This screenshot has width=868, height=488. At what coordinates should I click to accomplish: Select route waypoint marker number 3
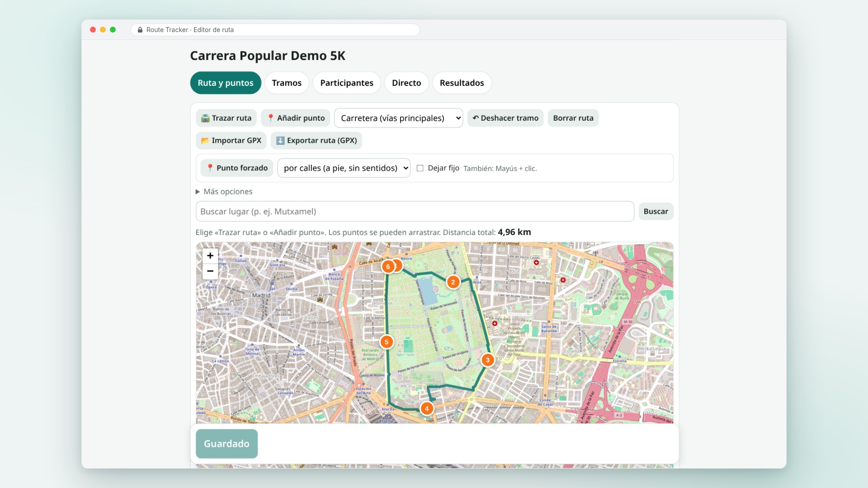tap(487, 360)
